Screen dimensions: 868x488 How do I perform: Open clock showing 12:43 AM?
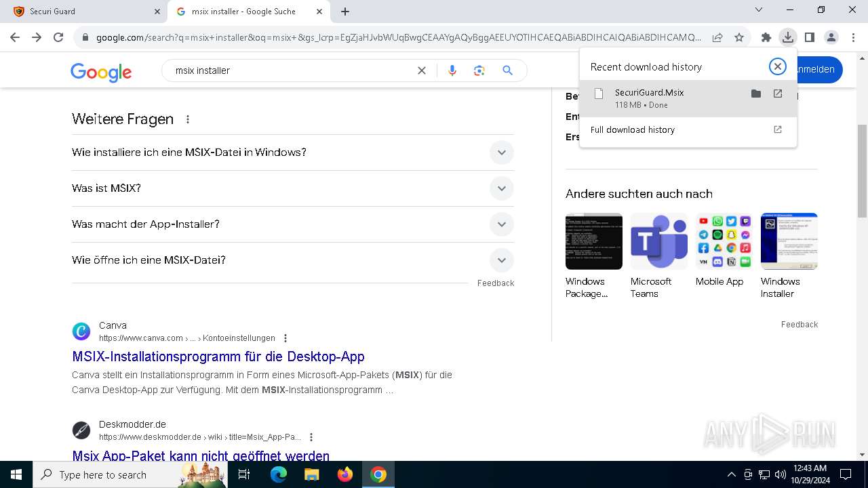point(810,474)
